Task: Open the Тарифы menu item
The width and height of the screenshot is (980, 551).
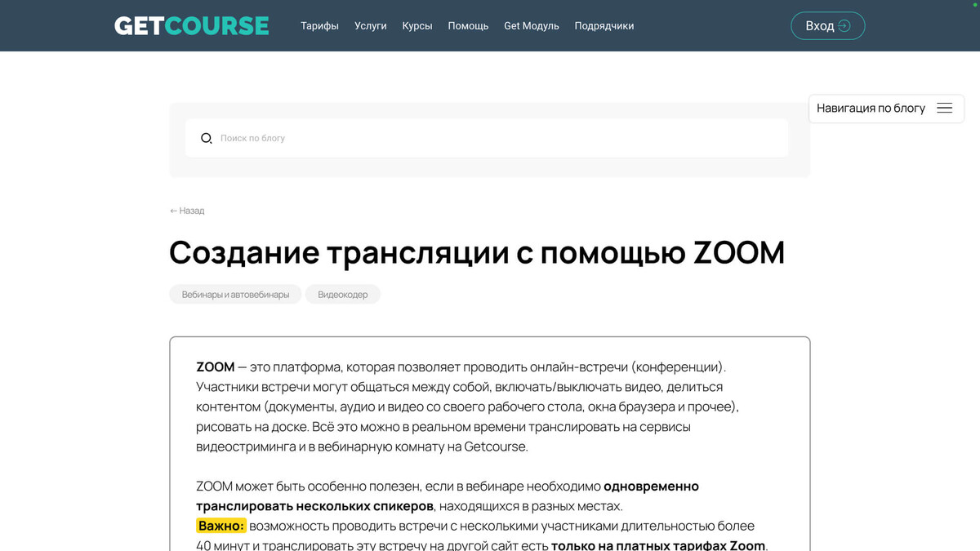Action: tap(319, 26)
